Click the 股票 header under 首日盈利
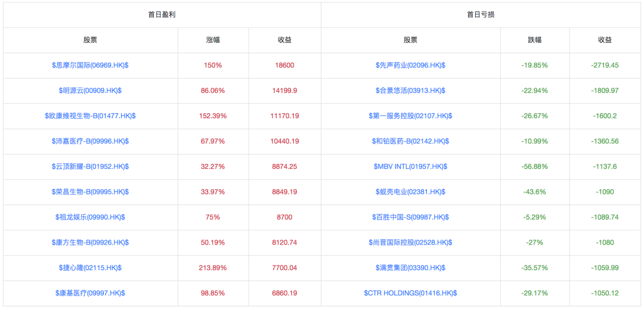This screenshot has height=309, width=644. click(x=91, y=40)
